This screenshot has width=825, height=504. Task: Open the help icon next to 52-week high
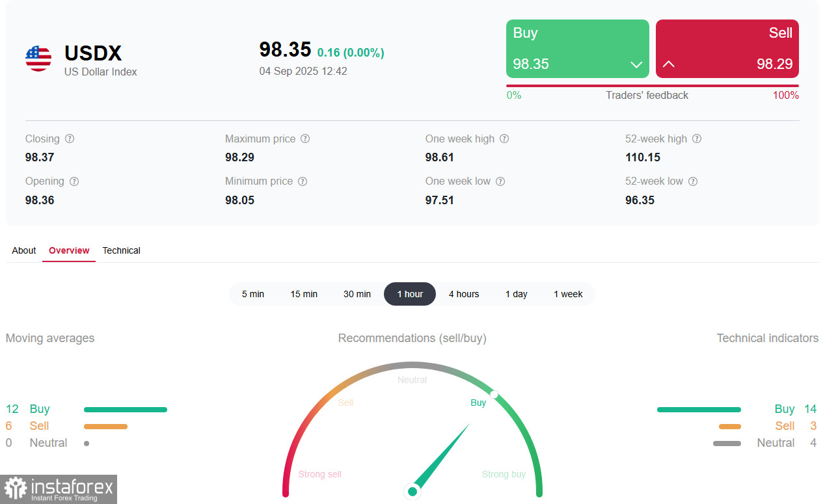tap(697, 139)
